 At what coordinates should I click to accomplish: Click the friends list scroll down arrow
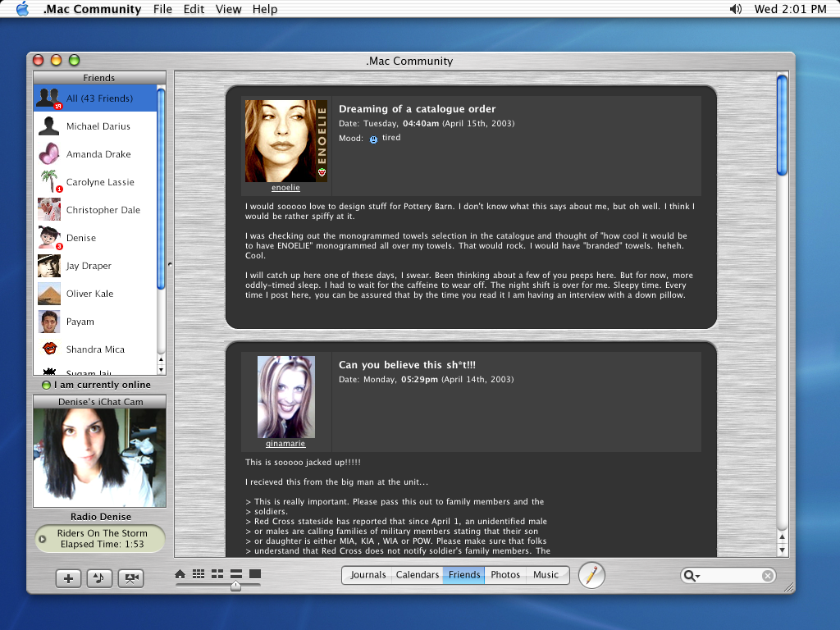click(162, 370)
